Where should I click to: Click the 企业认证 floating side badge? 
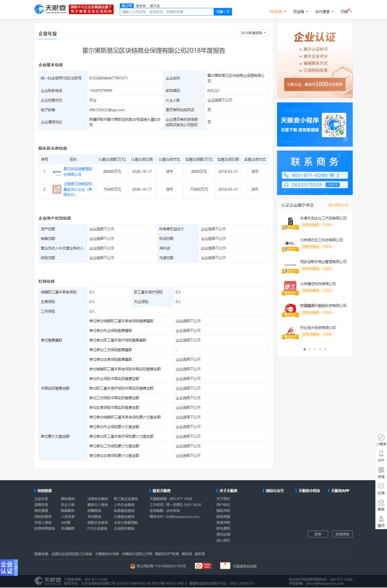tap(9, 568)
